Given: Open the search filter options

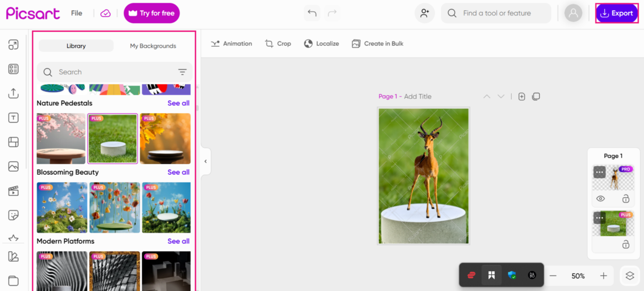Looking at the screenshot, I should (x=182, y=72).
